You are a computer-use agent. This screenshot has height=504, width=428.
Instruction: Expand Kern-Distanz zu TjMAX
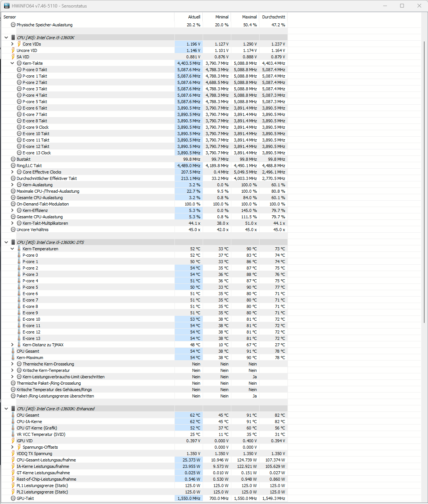(12, 345)
